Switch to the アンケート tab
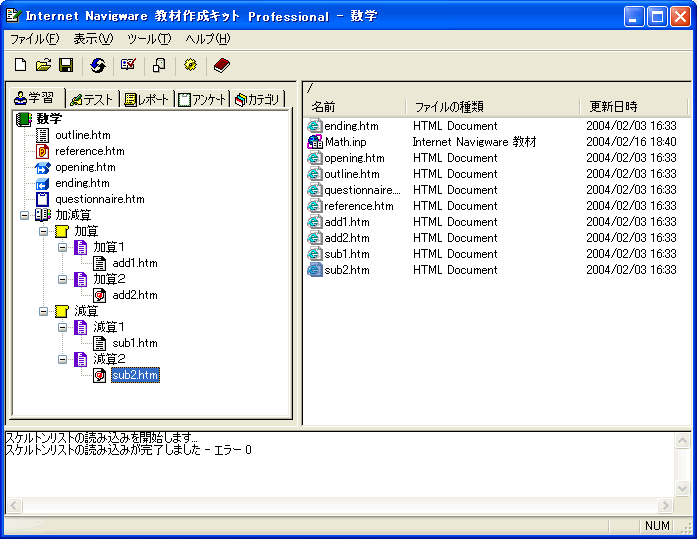The image size is (697, 539). [202, 99]
